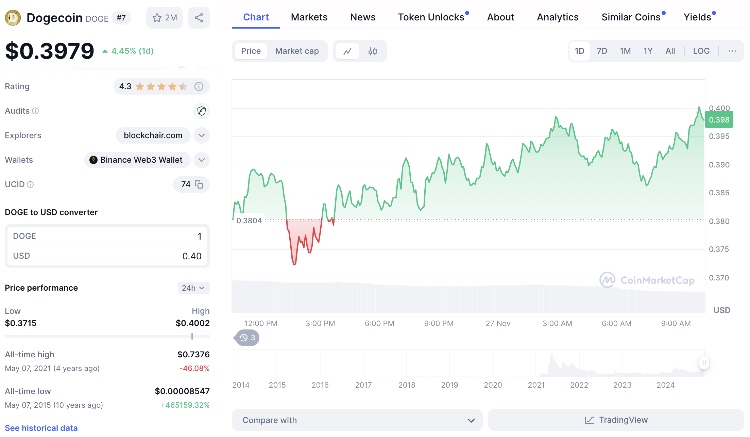Click the 2021 year label on timeline
This screenshot has width=750, height=437.
[x=536, y=385]
